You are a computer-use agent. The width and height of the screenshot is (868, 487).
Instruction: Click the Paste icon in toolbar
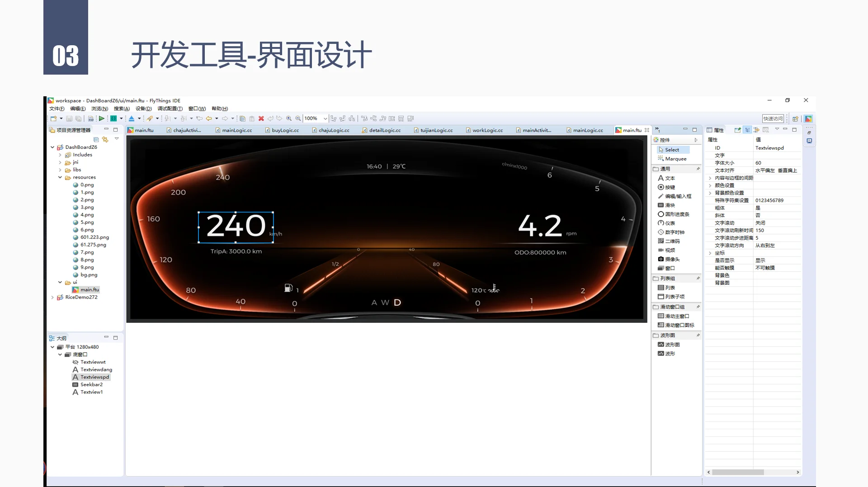click(252, 118)
